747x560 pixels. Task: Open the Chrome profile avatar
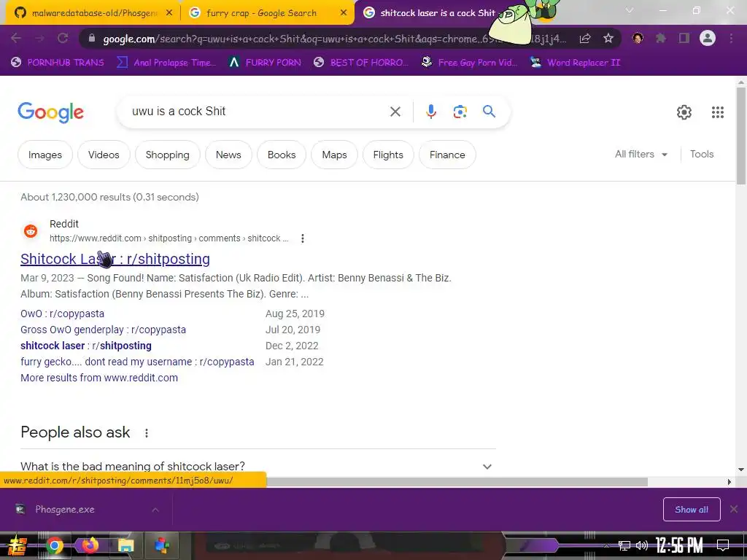pos(708,38)
